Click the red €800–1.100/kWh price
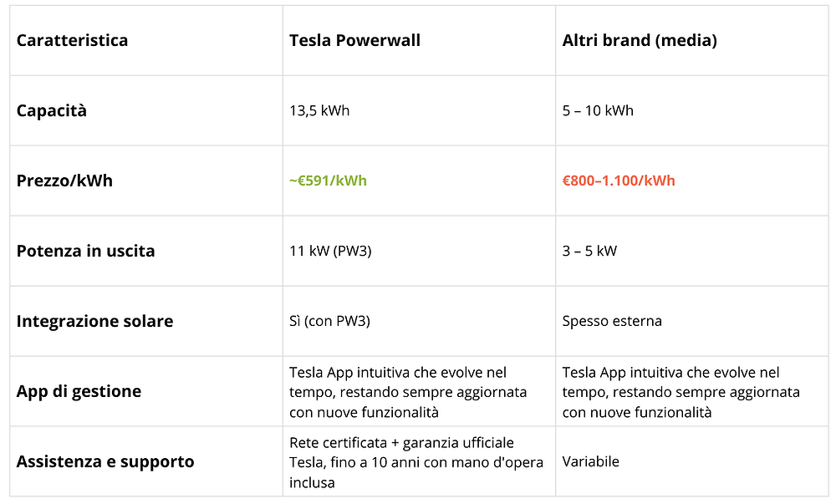 coord(619,181)
